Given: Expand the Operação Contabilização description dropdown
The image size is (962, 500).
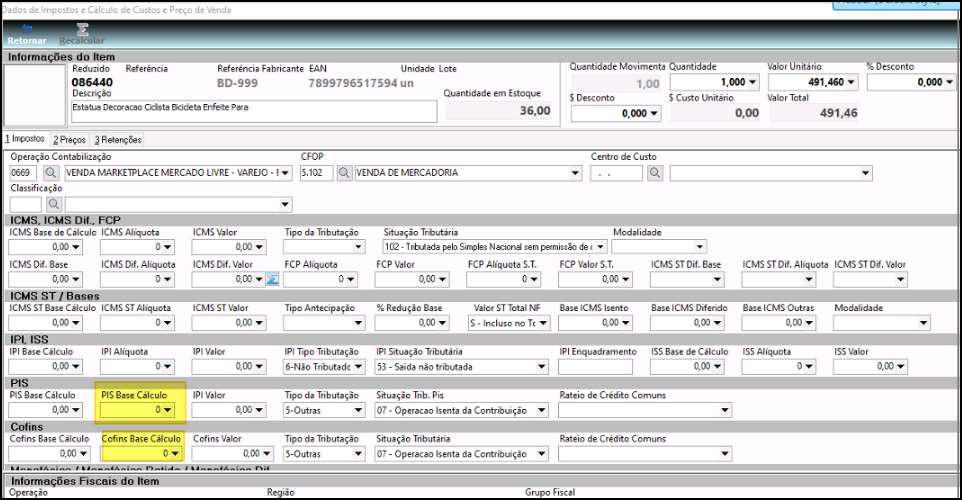Looking at the screenshot, I should click(x=285, y=173).
